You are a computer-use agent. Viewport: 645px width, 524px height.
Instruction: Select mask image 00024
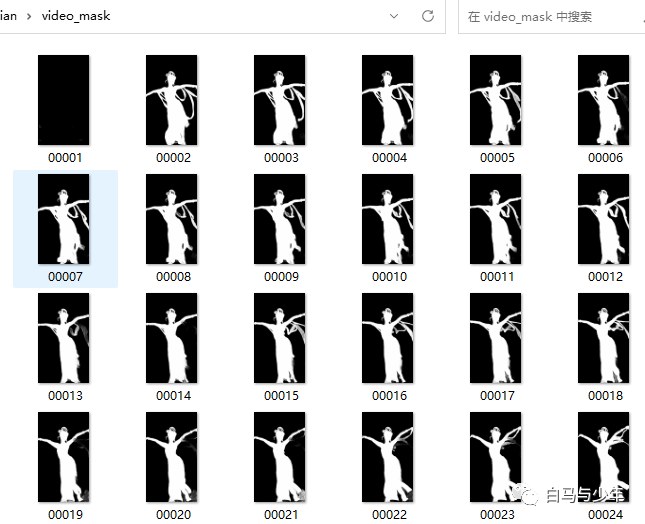pos(603,457)
